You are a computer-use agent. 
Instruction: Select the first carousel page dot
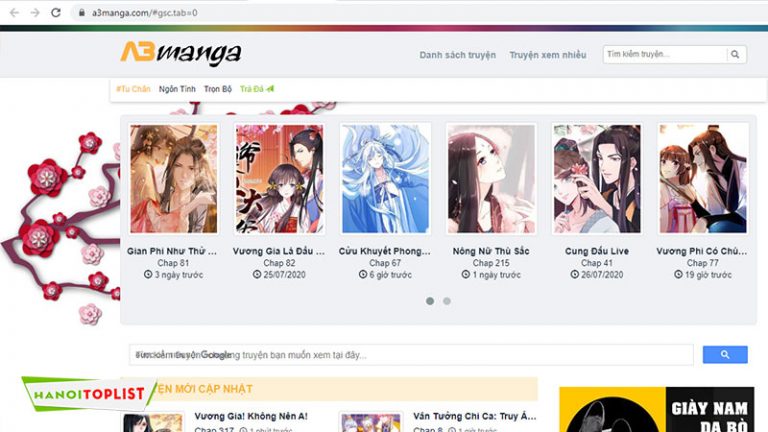(x=430, y=300)
